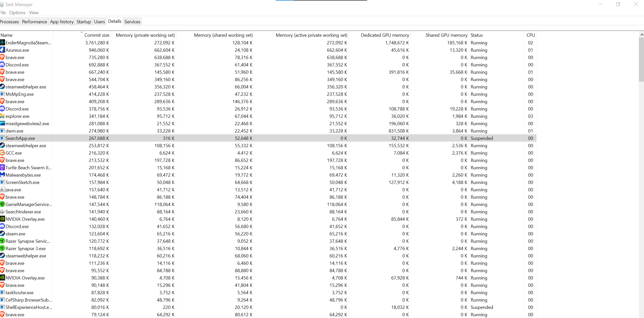
Task: Select the java.exe row
Action: click(268, 190)
